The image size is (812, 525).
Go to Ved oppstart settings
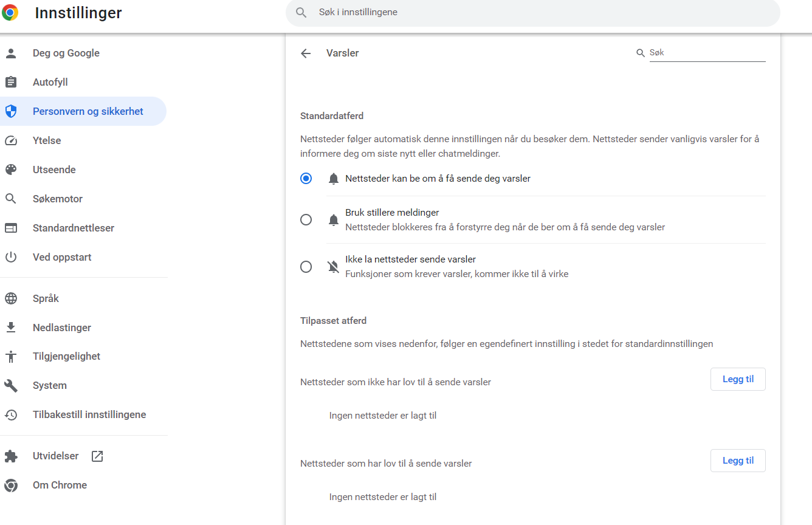[x=62, y=257]
